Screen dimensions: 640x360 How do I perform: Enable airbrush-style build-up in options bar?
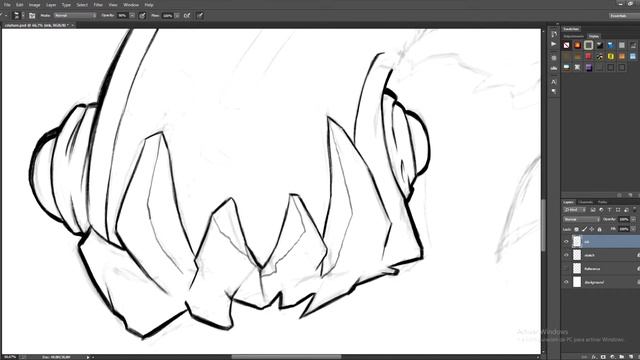click(187, 16)
